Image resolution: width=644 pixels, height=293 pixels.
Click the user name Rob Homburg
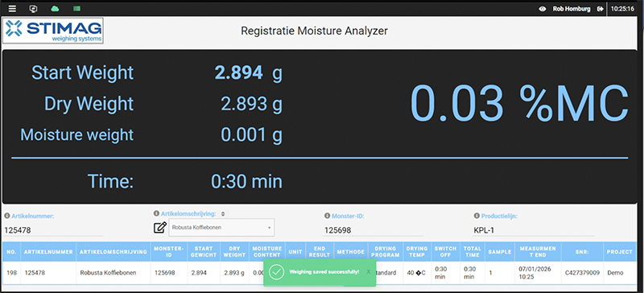(572, 9)
